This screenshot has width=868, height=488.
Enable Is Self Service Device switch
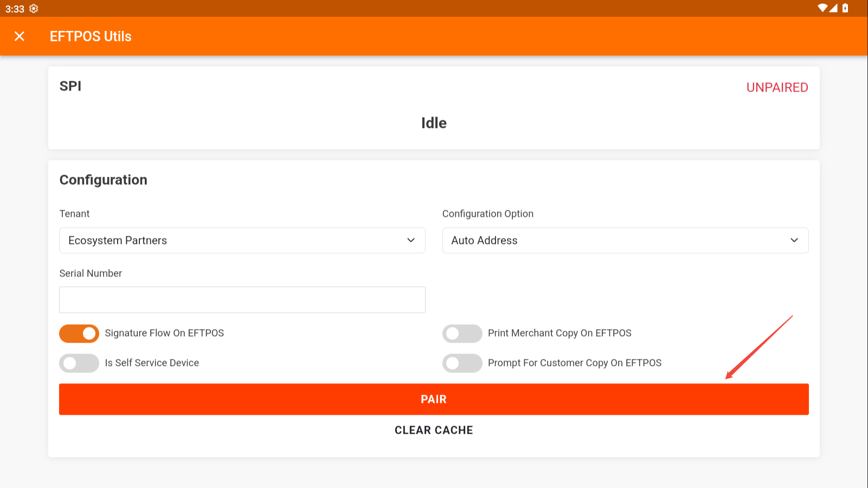(79, 363)
